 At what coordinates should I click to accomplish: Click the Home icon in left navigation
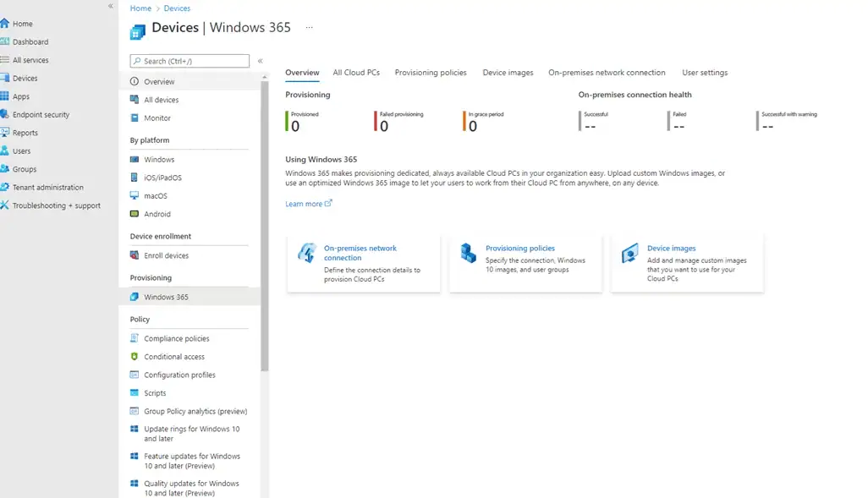pos(5,23)
